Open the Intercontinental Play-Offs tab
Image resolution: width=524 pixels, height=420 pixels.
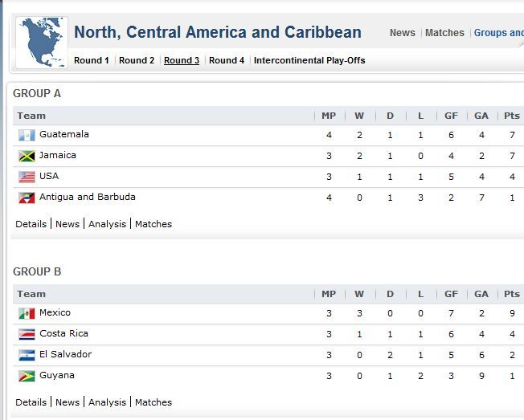[x=309, y=60]
